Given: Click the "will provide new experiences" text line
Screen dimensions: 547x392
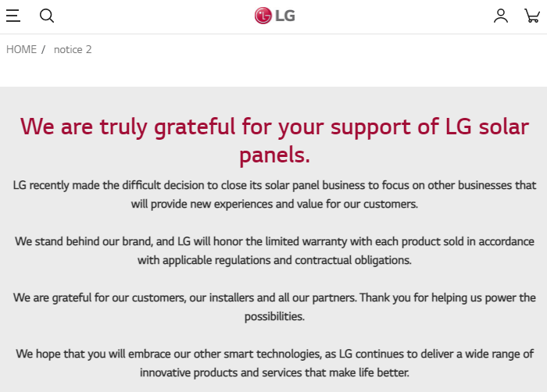Looking at the screenshot, I should point(274,204).
